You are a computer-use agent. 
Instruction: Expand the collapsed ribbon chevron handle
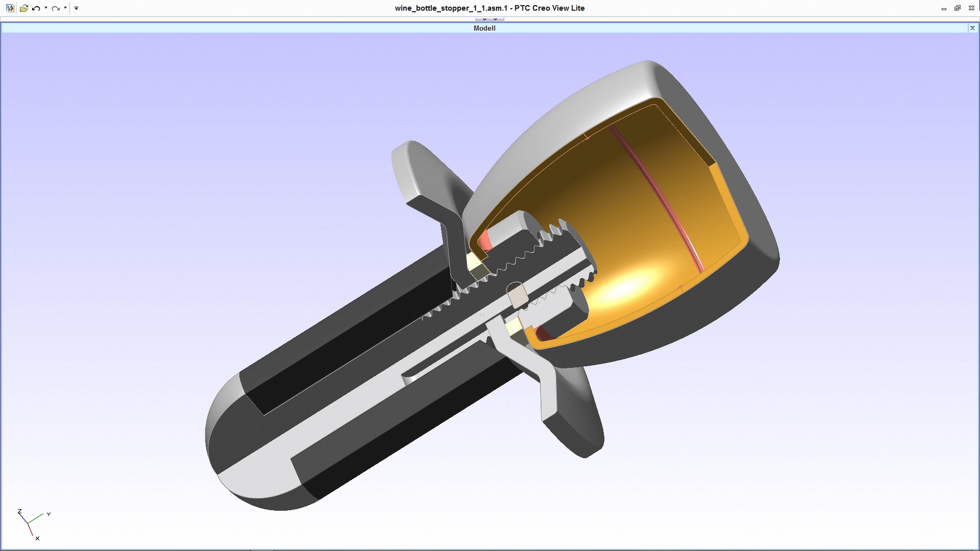coord(490,19)
